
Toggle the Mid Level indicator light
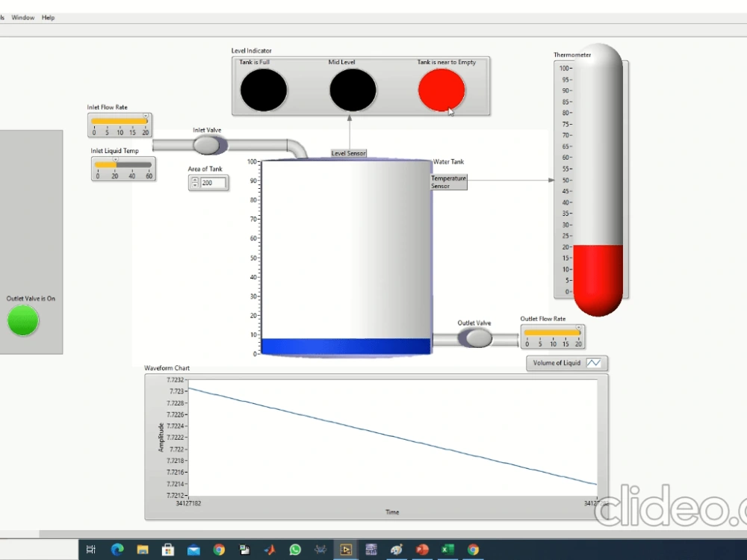351,88
